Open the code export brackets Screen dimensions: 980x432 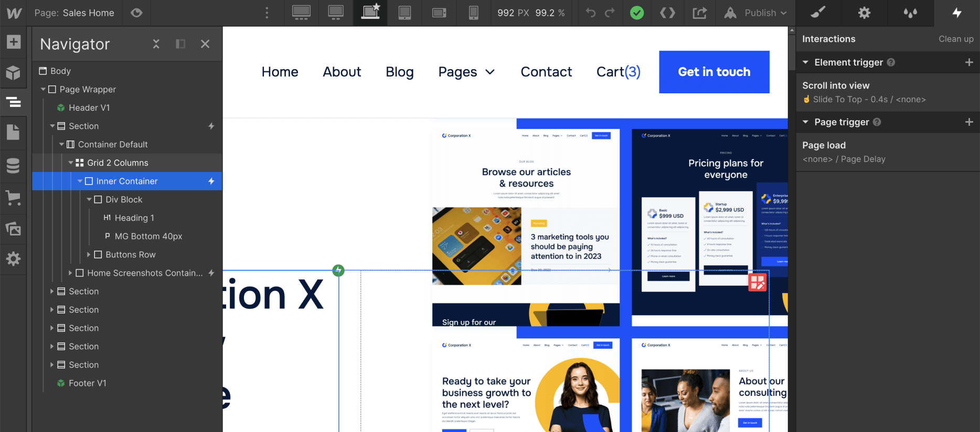point(667,13)
